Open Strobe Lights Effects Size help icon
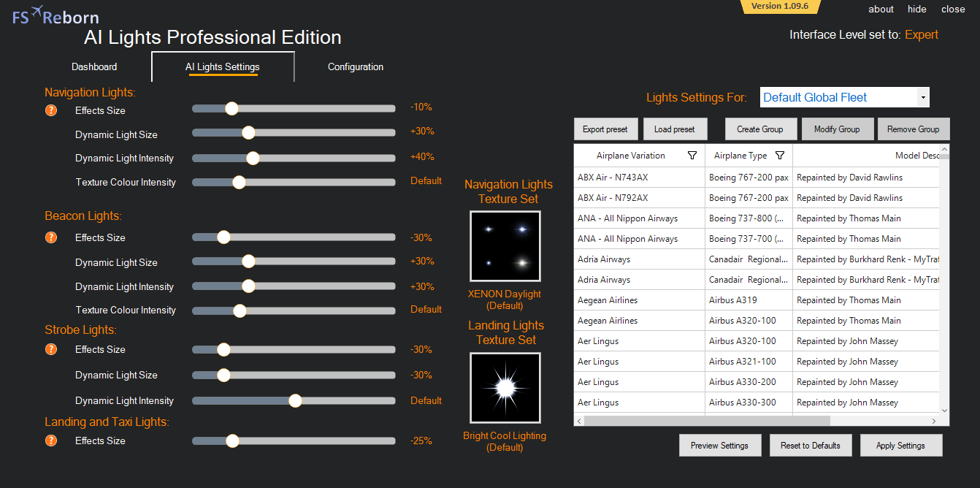This screenshot has height=488, width=980. pyautogui.click(x=51, y=349)
